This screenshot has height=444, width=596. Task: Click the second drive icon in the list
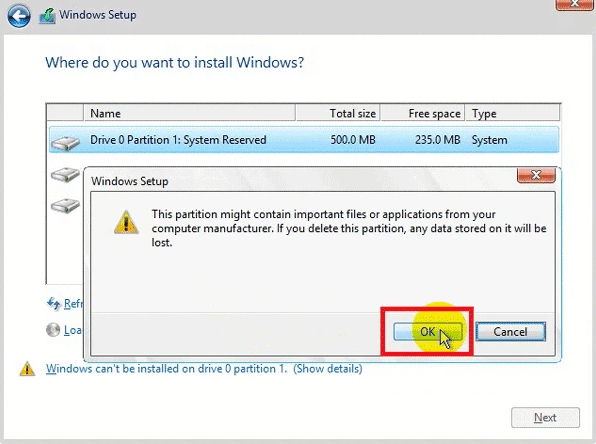click(65, 174)
